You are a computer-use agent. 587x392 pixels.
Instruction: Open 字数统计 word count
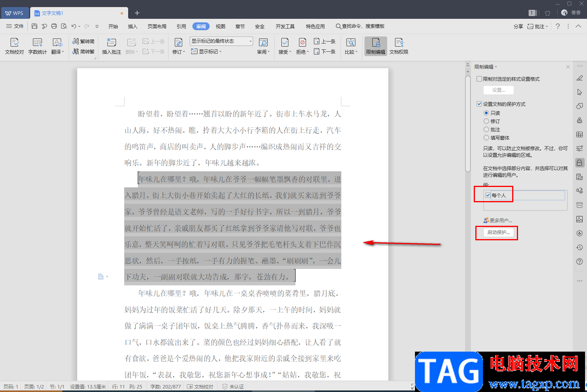point(38,46)
